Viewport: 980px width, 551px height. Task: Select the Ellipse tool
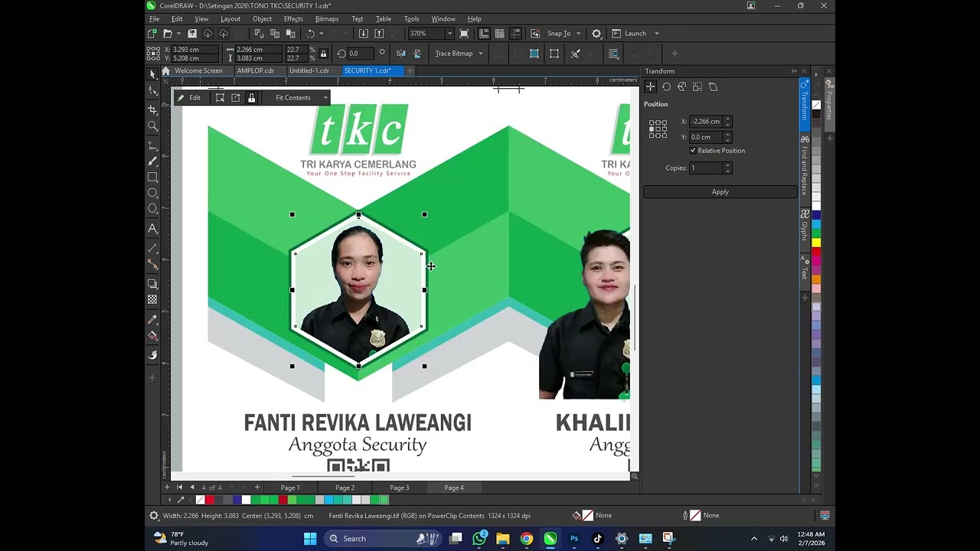click(x=152, y=193)
